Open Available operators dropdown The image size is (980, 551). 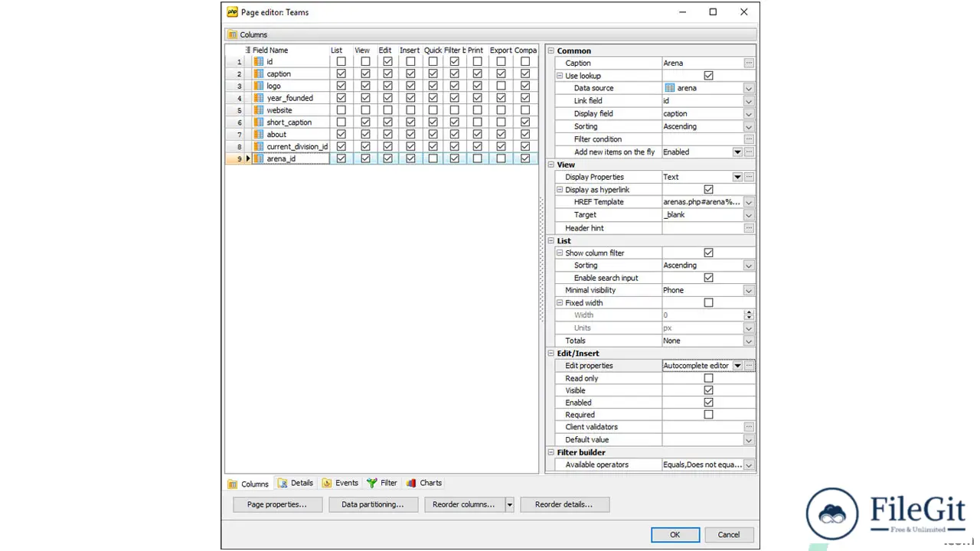(x=749, y=465)
